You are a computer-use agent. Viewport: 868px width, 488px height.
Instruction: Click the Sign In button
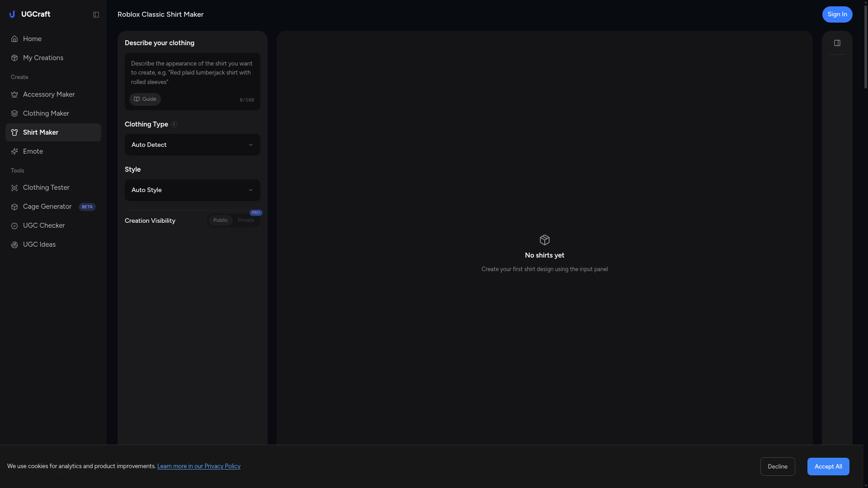[837, 14]
